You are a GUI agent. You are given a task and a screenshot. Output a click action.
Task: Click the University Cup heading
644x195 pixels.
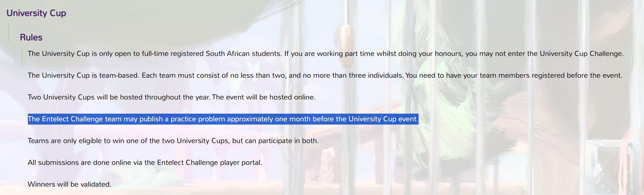(x=36, y=13)
